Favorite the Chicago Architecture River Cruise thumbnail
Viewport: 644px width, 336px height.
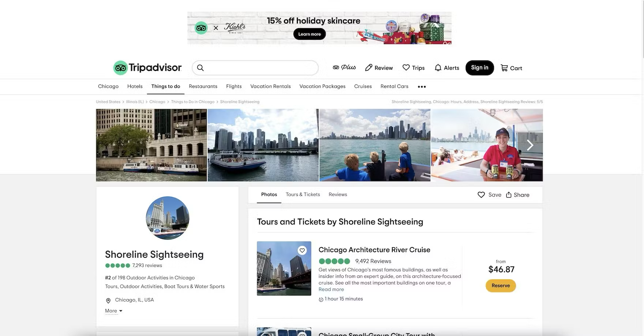click(302, 250)
